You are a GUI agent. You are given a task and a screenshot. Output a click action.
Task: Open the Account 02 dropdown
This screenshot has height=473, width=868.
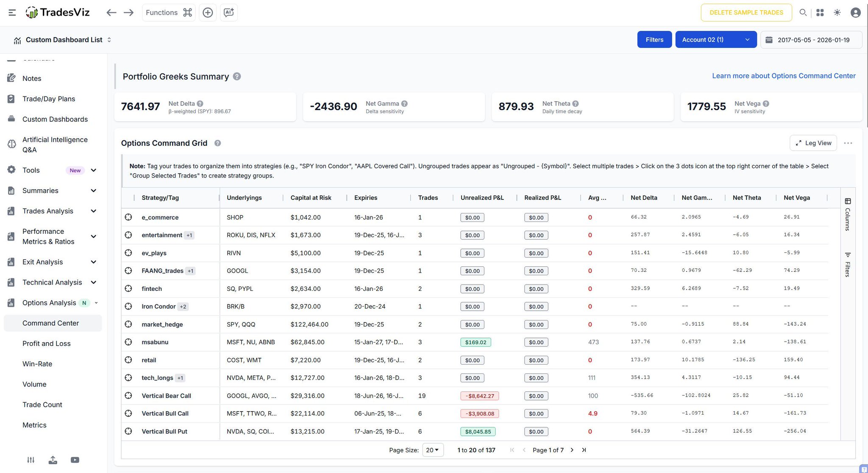click(x=716, y=40)
